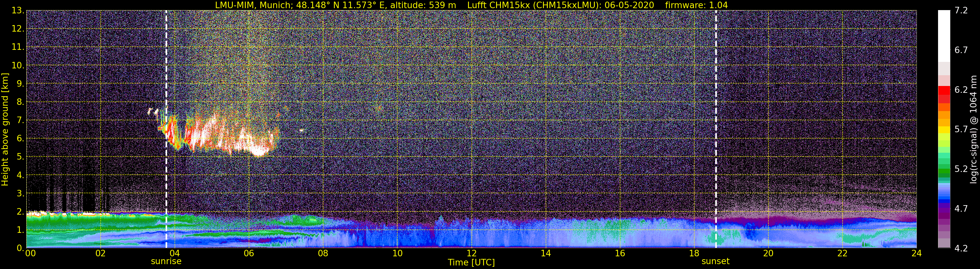
Task: Click the yellow segment of the colorbar
Action: (944, 130)
